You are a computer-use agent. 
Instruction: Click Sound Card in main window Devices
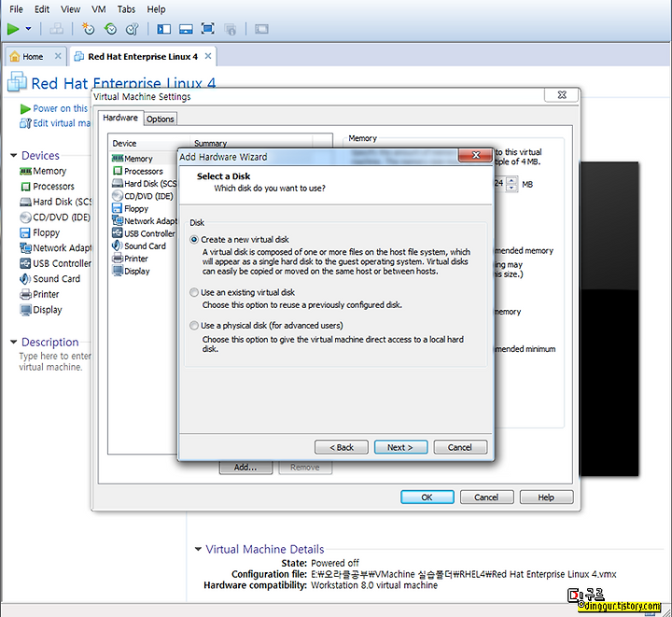[x=49, y=279]
